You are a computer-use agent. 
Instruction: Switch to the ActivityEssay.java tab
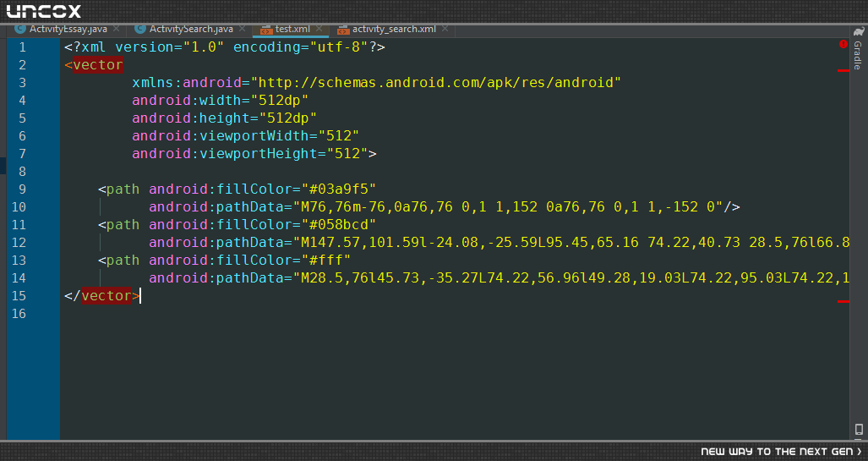(68, 29)
